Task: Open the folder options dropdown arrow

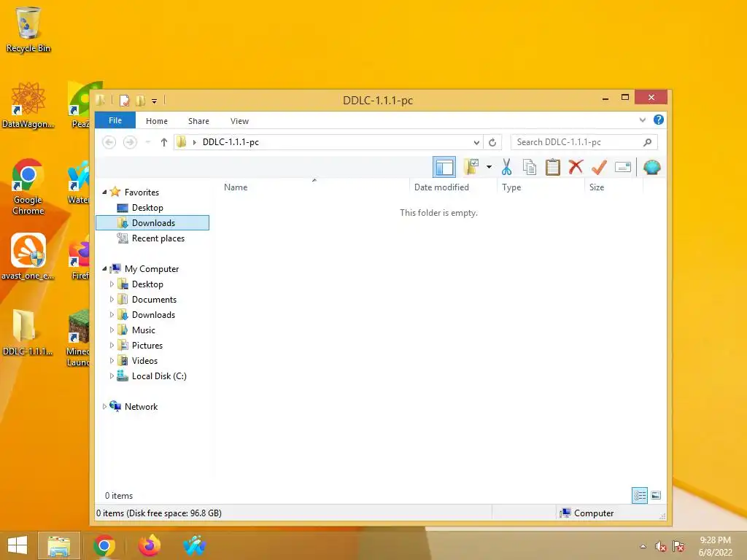Action: (x=489, y=167)
